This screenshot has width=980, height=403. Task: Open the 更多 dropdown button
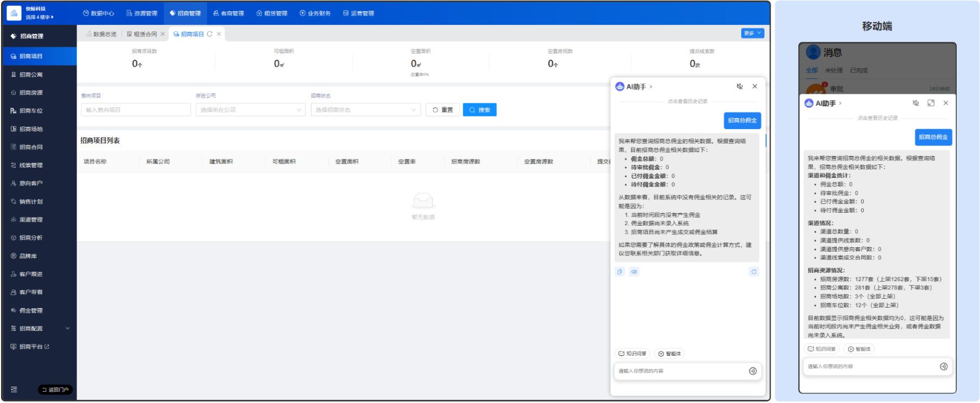tap(752, 33)
